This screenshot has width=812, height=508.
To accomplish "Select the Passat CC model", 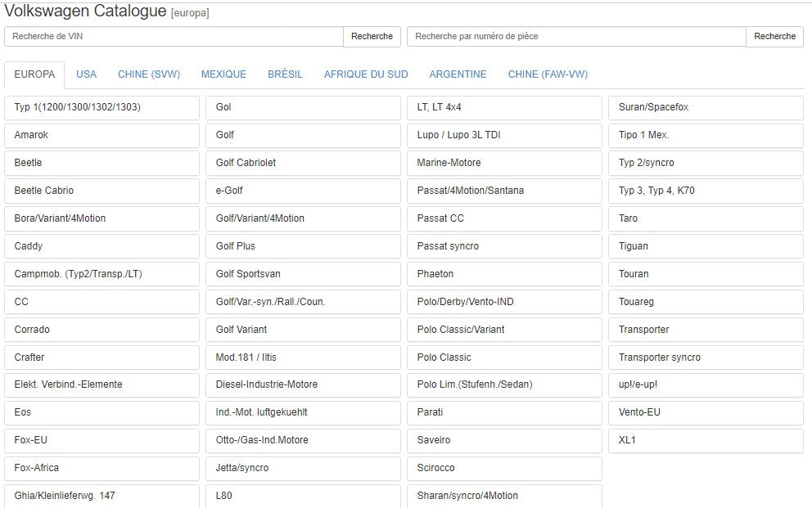I will [504, 218].
